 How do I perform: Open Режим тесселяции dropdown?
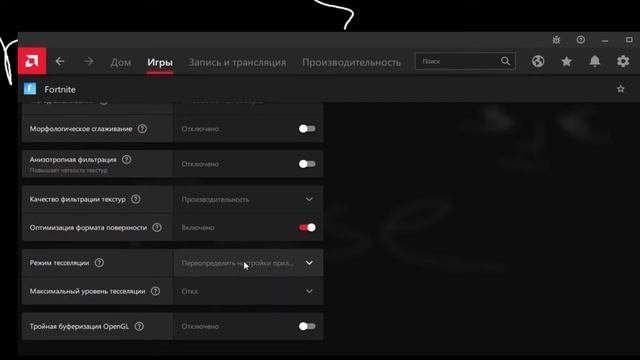coord(248,263)
